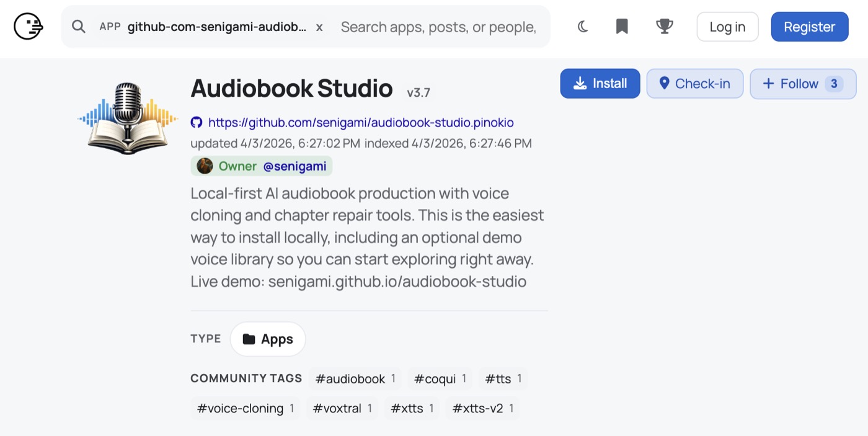The width and height of the screenshot is (868, 436).
Task: Open the site logo home icon
Action: point(29,27)
